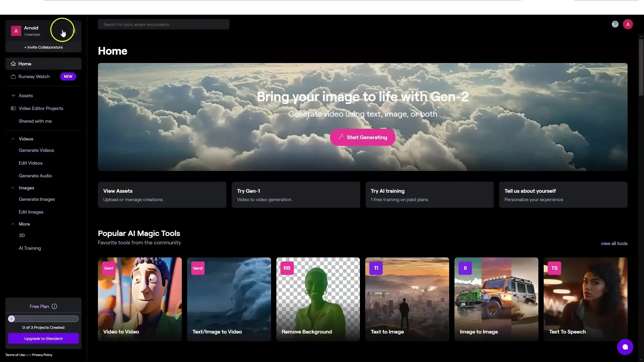644x362 pixels.
Task: Click the help question mark icon
Action: 615,24
